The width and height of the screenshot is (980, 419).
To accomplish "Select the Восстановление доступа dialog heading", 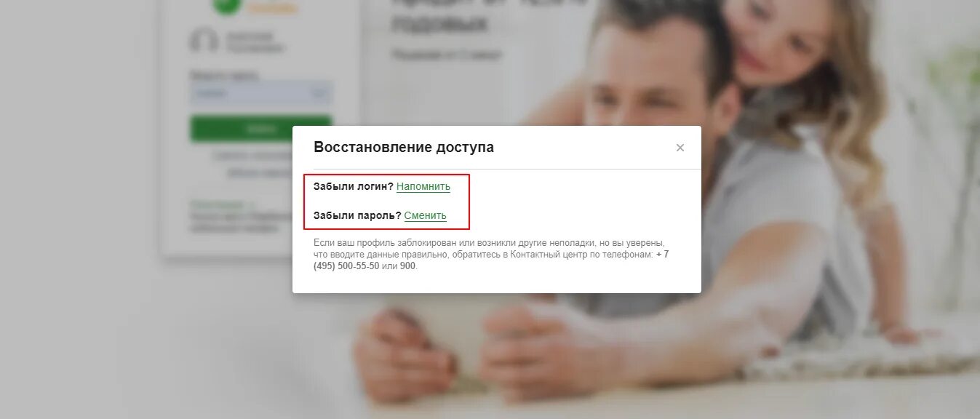I will (x=404, y=148).
